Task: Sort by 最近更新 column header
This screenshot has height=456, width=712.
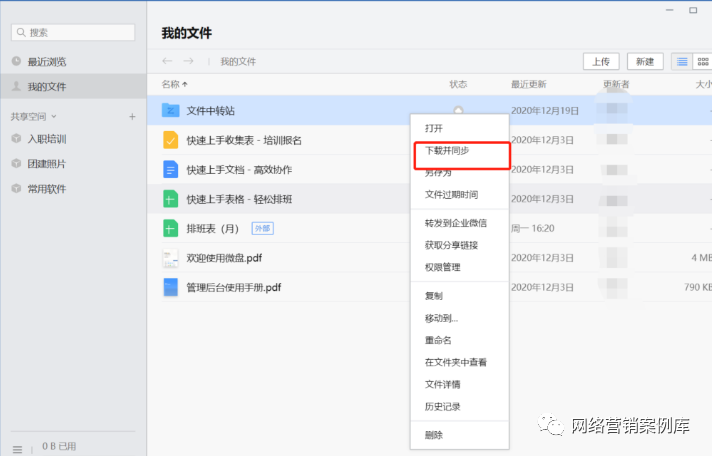Action: [x=529, y=84]
